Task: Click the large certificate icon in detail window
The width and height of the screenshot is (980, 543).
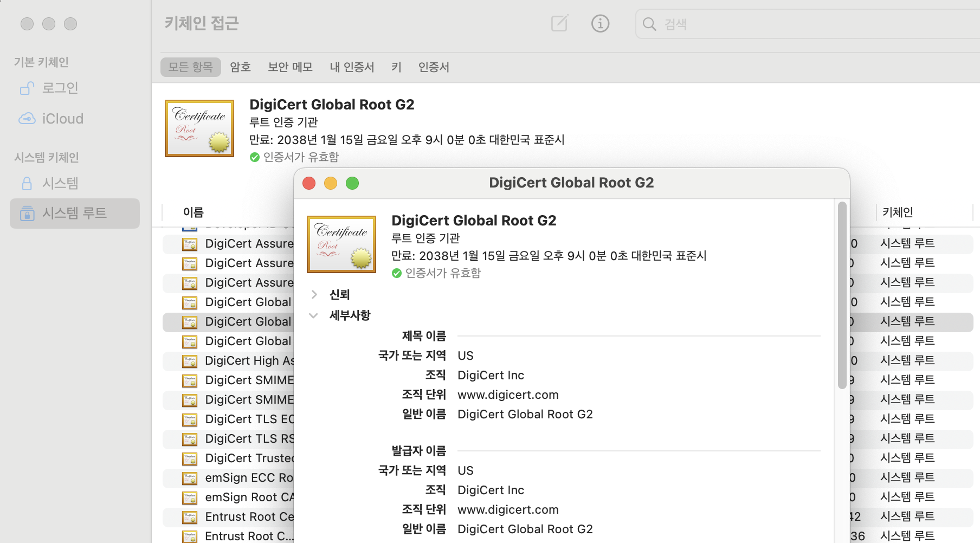Action: (x=341, y=244)
